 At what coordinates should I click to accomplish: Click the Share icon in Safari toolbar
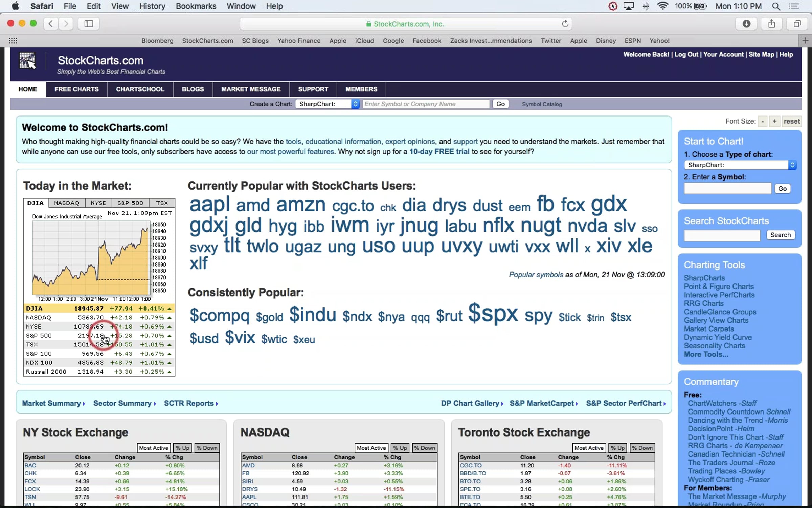[x=772, y=24]
